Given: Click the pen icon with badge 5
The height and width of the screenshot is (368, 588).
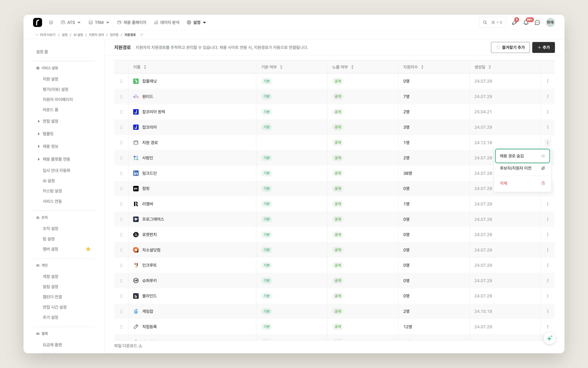Looking at the screenshot, I should click(x=514, y=23).
